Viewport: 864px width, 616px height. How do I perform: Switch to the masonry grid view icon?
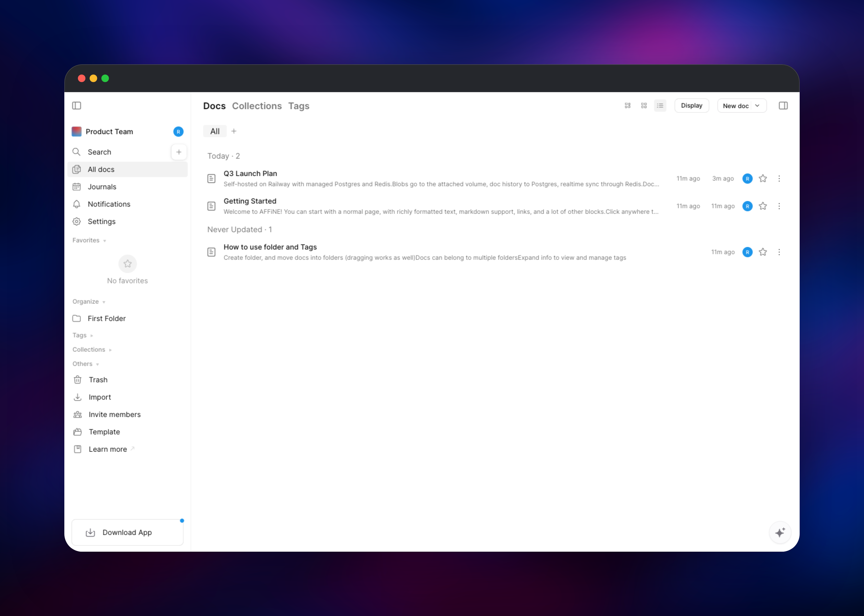(x=627, y=105)
